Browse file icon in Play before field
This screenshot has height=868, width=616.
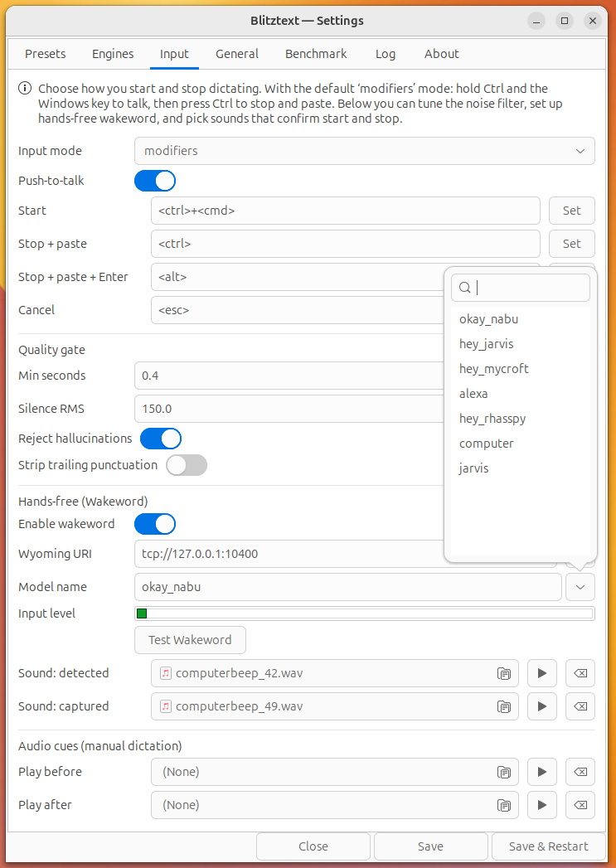tap(503, 772)
